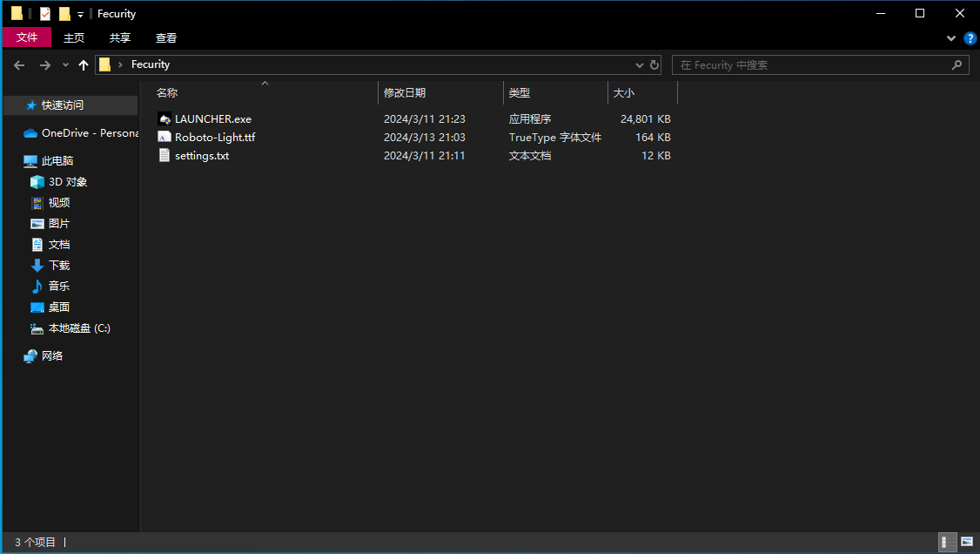The image size is (980, 554).
Task: Open the address bar history dropdown
Action: 639,64
